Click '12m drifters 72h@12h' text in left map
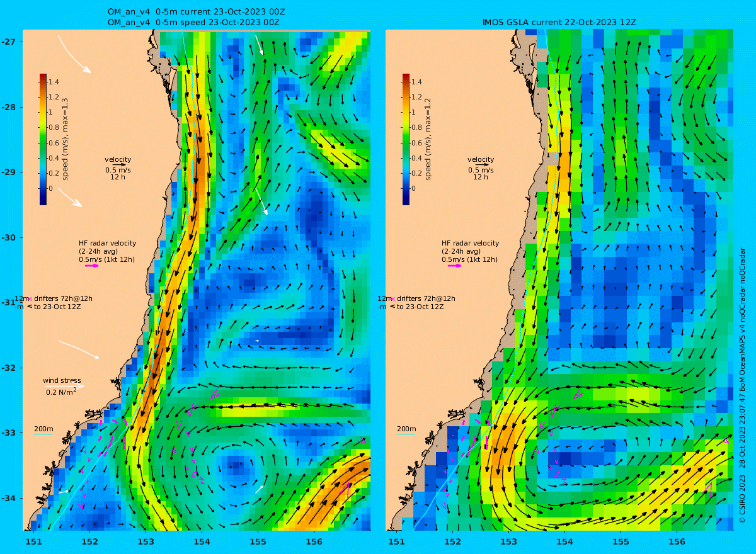This screenshot has height=554, width=756. coord(54,298)
